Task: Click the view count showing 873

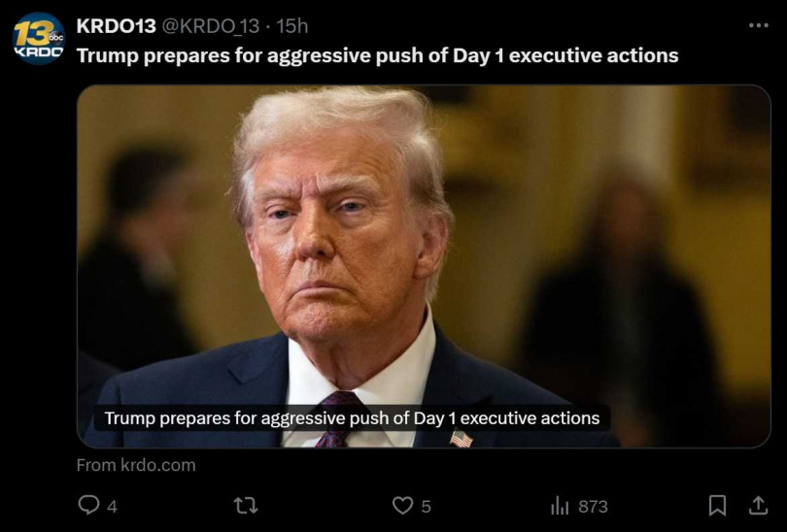Action: pos(593,507)
